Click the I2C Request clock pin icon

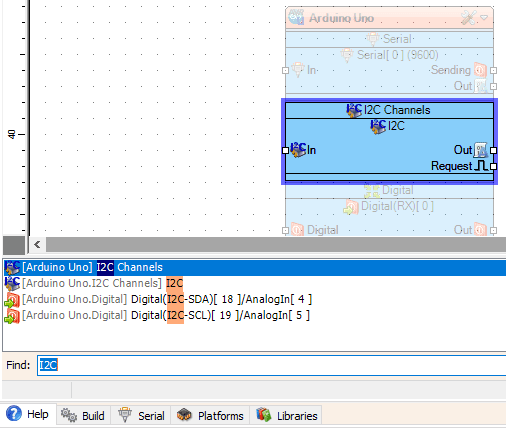click(481, 166)
